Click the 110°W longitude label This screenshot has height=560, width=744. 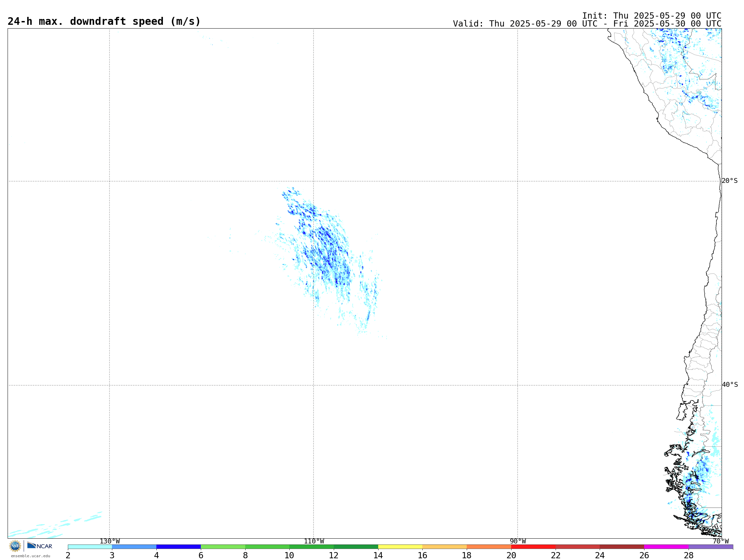(x=313, y=541)
